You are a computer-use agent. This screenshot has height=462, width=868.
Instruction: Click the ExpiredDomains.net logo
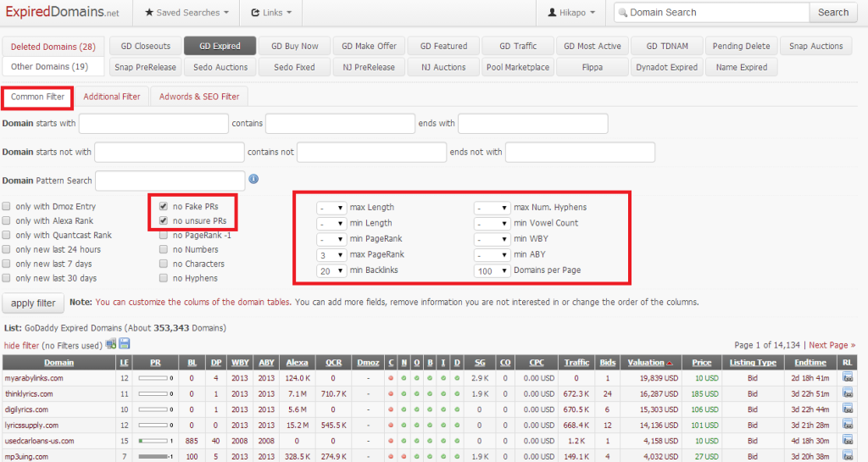pos(62,12)
